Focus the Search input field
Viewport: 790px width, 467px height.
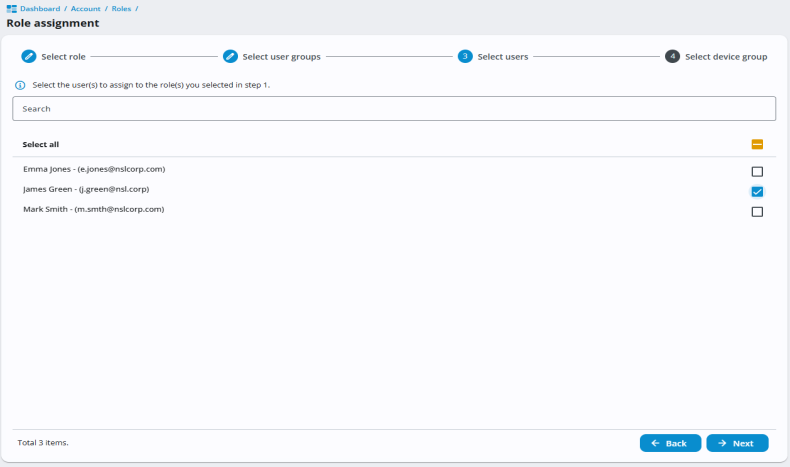pyautogui.click(x=394, y=108)
